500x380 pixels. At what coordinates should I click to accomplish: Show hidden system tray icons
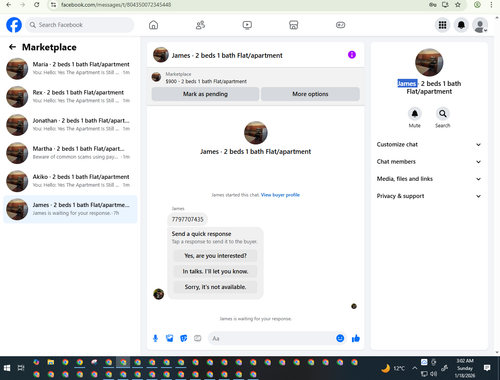click(414, 368)
